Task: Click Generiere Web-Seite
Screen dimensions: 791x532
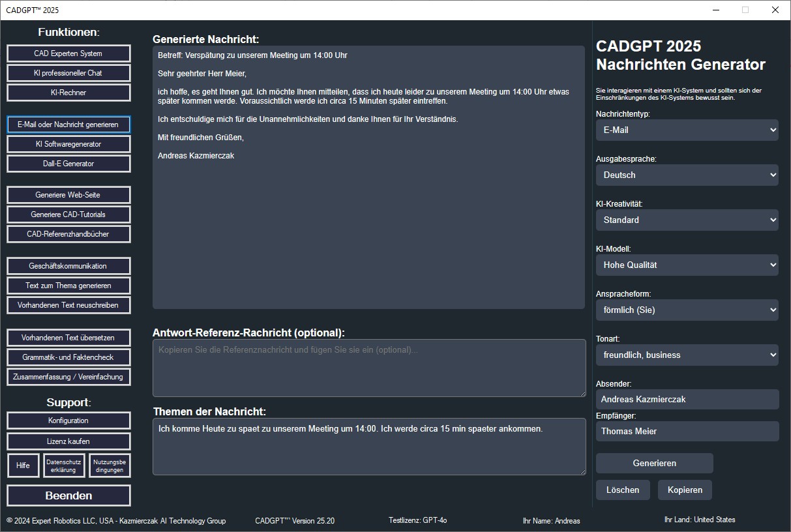Action: click(68, 195)
